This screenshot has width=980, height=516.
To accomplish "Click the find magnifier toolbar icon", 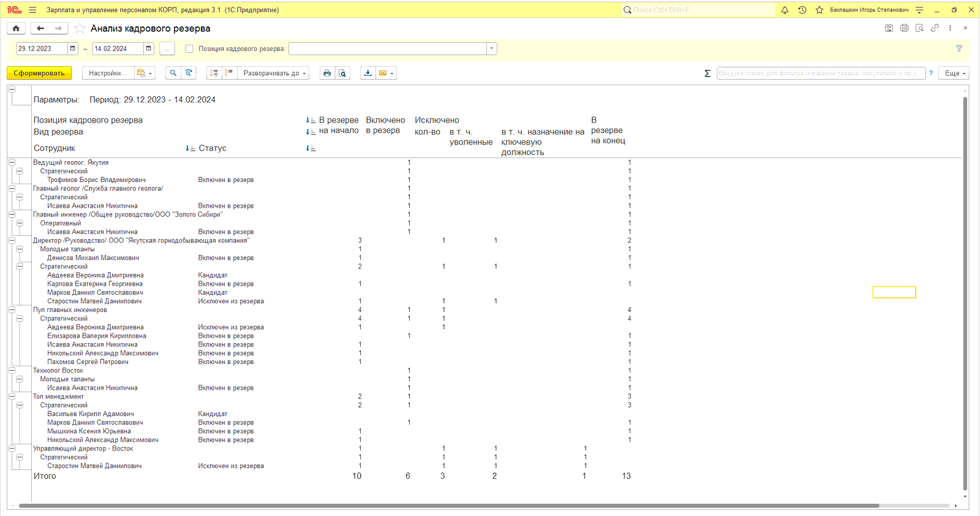I will [x=173, y=73].
